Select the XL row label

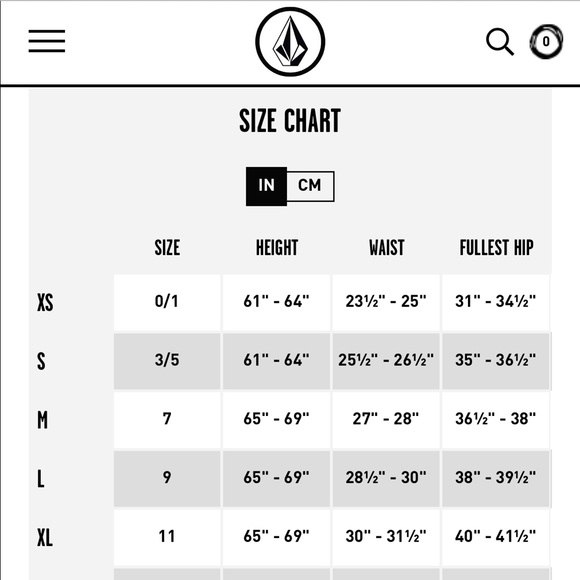(x=45, y=537)
